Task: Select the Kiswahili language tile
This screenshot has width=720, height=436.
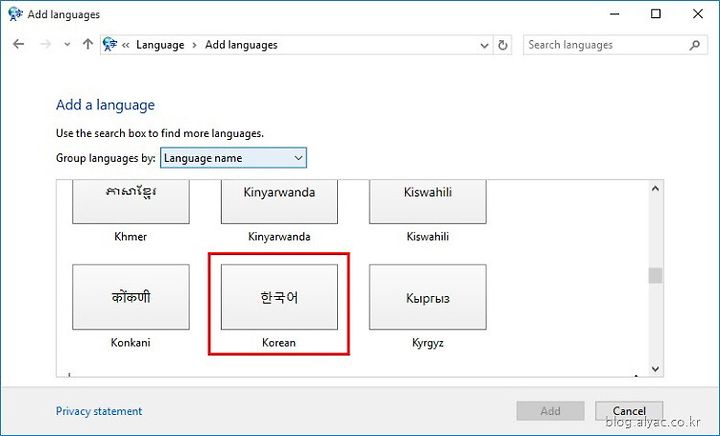Action: pos(428,201)
